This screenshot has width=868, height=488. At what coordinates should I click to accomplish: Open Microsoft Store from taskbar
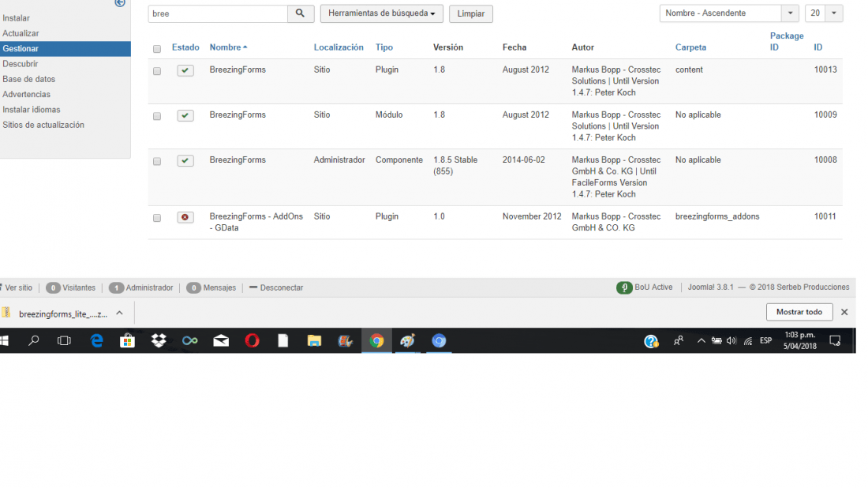pyautogui.click(x=127, y=340)
